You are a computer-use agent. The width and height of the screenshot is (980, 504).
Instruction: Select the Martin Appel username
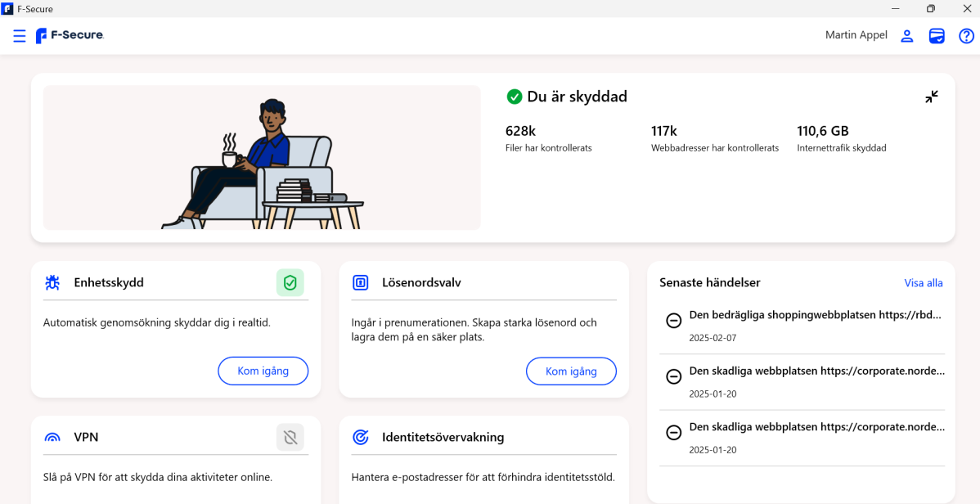[x=856, y=35]
